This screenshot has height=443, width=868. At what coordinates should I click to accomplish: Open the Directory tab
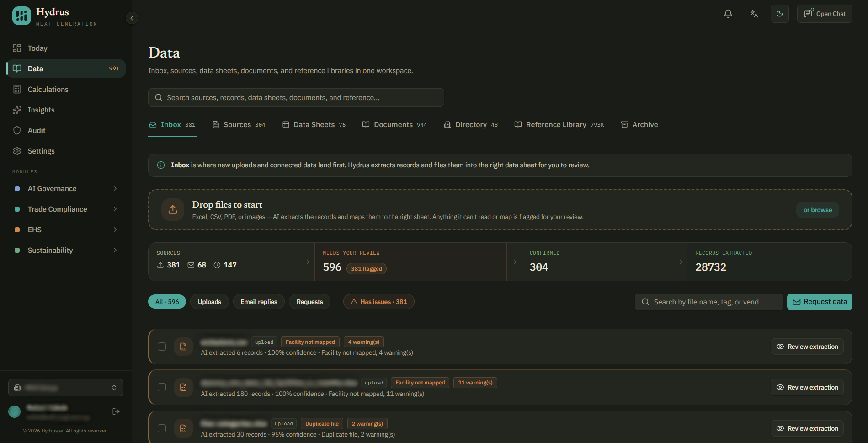[x=471, y=125]
